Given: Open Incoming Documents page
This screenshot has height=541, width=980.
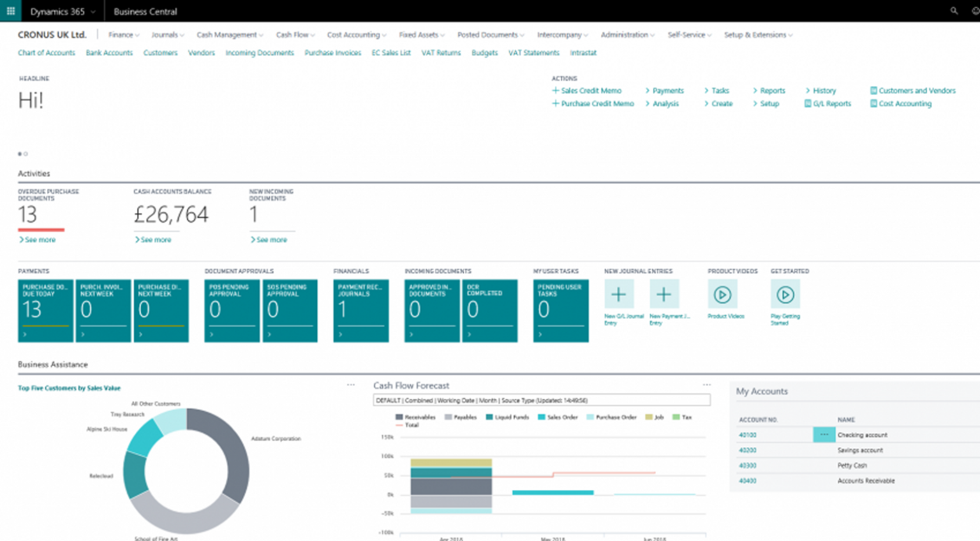Looking at the screenshot, I should [x=260, y=53].
